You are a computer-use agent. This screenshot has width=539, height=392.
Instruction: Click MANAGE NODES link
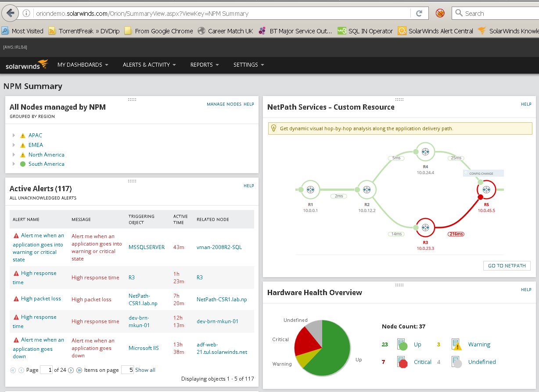pyautogui.click(x=224, y=104)
